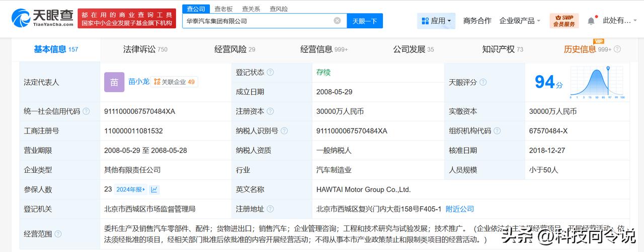Viewport: 644px width, 252px height.
Task: Click the TianYanCha logo
Action: tap(42, 18)
